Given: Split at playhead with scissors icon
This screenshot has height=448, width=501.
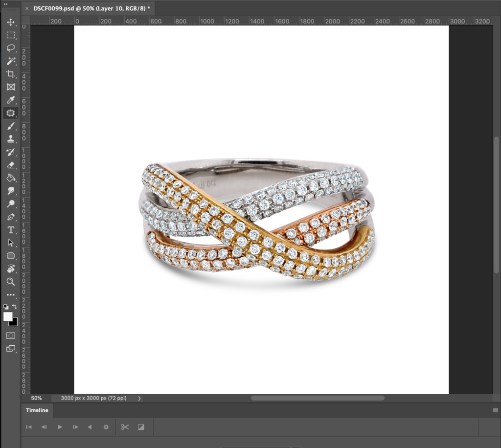Looking at the screenshot, I should pyautogui.click(x=125, y=427).
